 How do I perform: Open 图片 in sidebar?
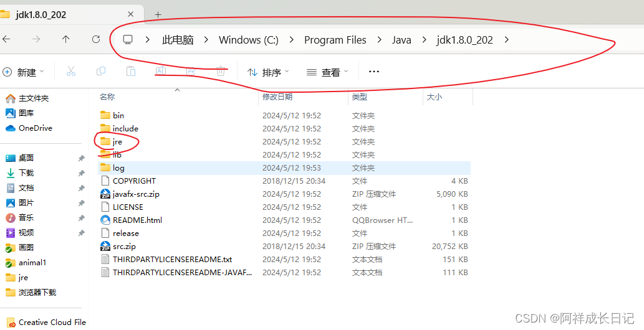click(x=20, y=203)
